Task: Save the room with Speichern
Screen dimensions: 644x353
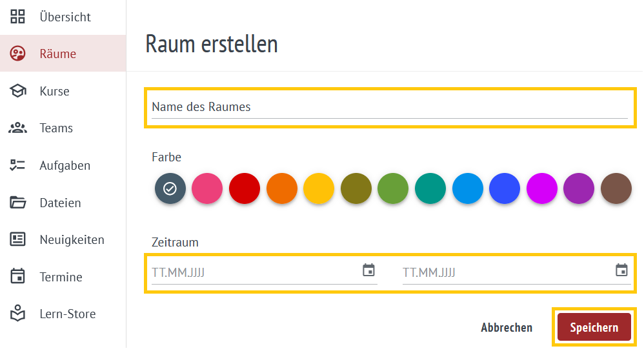Action: 594,327
